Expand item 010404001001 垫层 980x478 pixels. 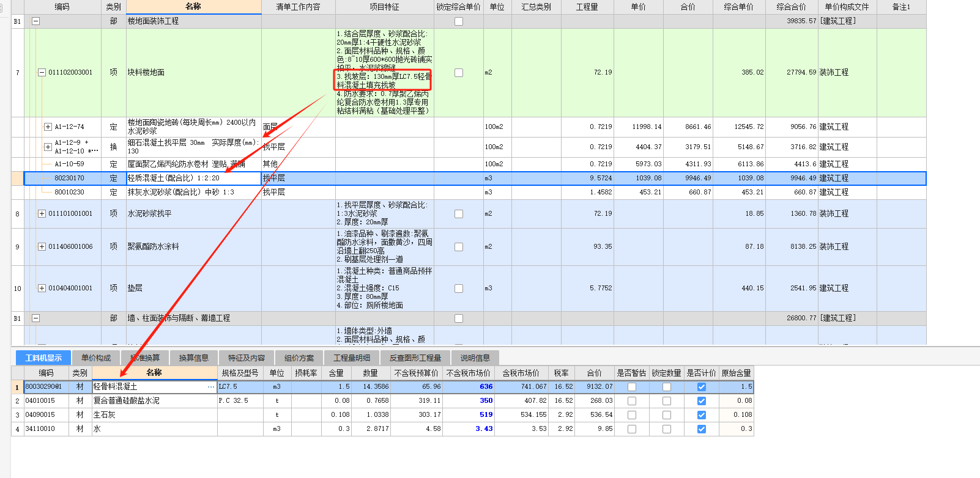click(42, 289)
